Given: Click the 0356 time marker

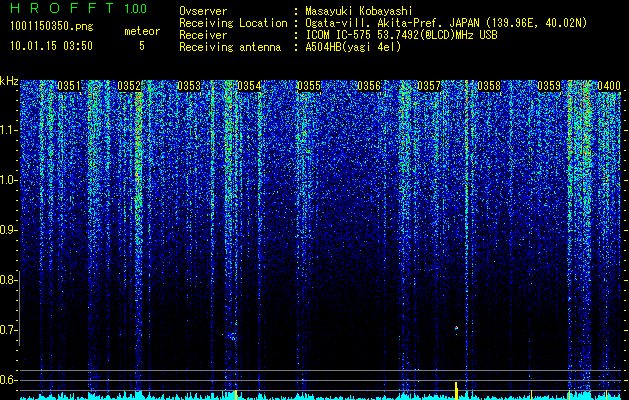Looking at the screenshot, I should click(369, 86).
